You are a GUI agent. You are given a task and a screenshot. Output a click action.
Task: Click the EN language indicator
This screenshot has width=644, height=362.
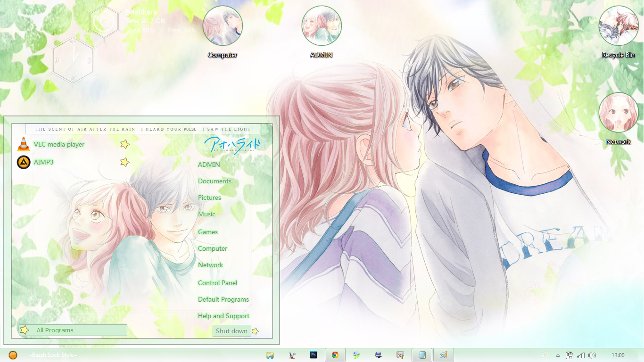[545, 354]
